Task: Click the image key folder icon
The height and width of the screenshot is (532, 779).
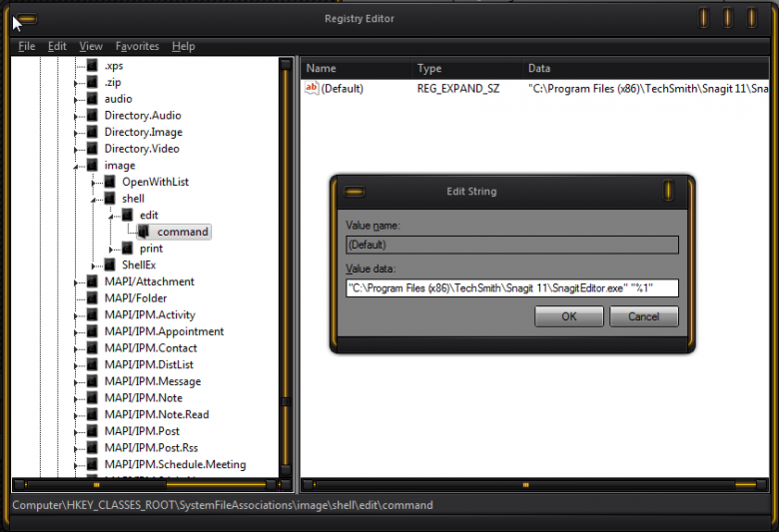Action: coord(93,166)
